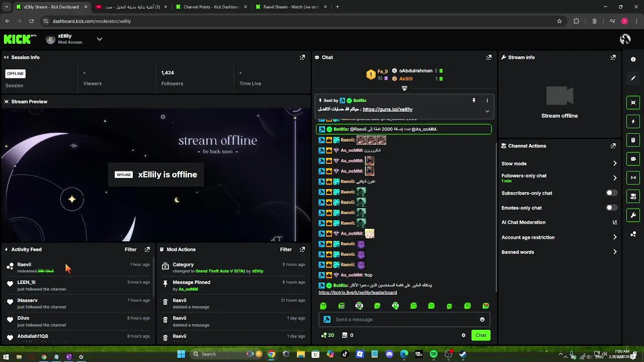Toggle the wrench stream info sidebar icon

(633, 215)
